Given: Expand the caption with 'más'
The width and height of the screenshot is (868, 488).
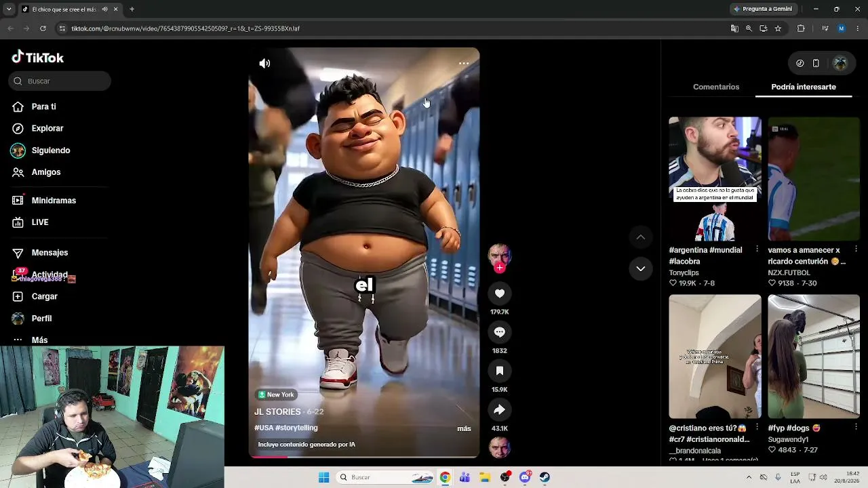Looking at the screenshot, I should (x=464, y=428).
